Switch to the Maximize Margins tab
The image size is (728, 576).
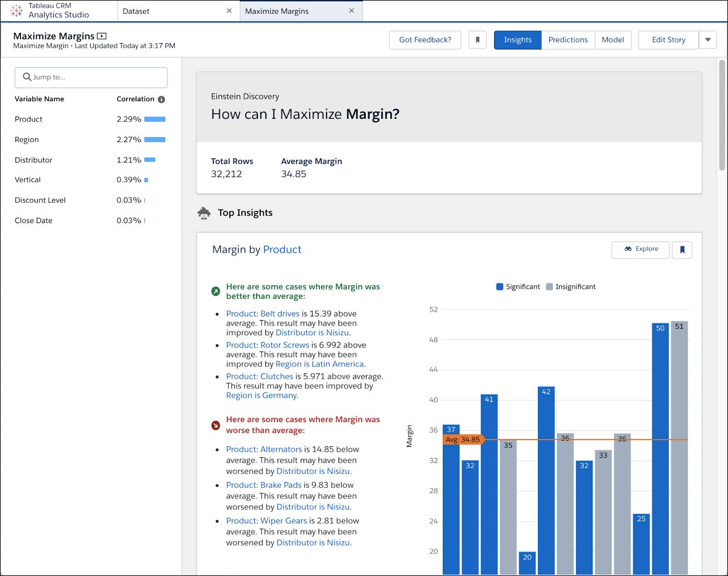tap(301, 11)
